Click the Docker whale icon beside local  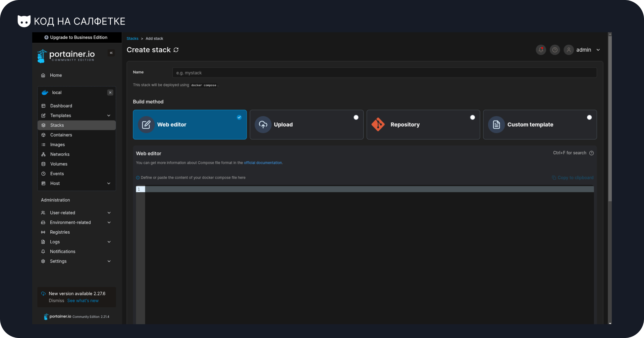click(45, 93)
